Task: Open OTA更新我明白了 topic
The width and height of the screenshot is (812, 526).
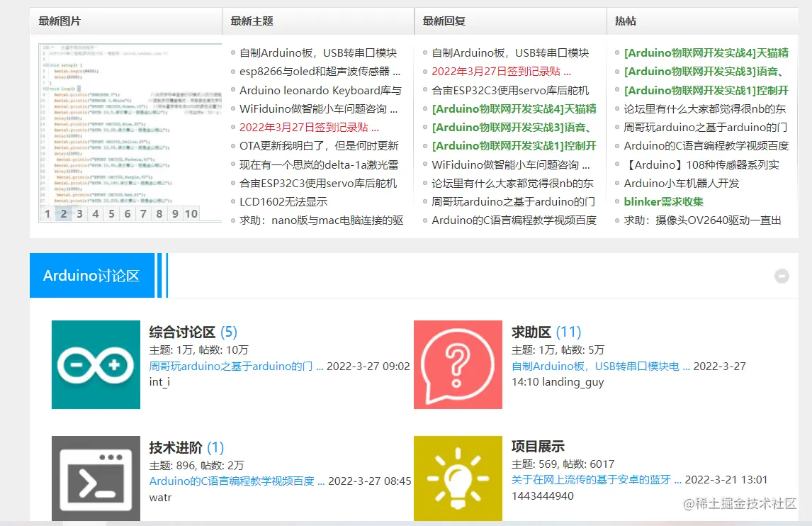Action: click(319, 145)
